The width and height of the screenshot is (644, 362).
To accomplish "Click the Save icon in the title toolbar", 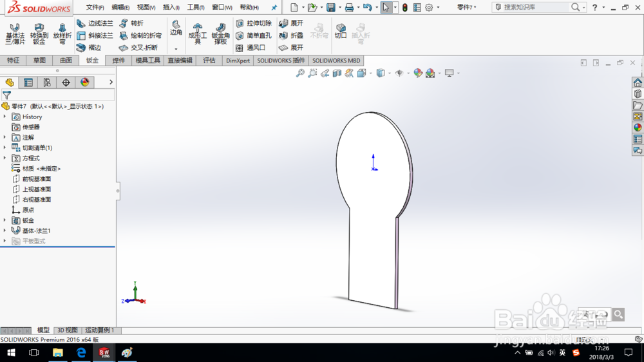I will coord(331,7).
